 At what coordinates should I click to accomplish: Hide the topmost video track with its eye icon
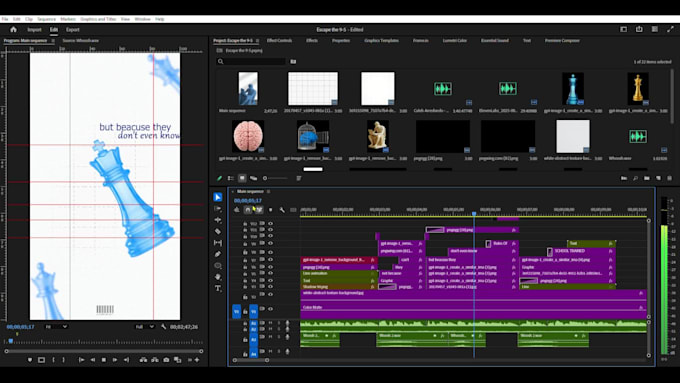click(271, 224)
